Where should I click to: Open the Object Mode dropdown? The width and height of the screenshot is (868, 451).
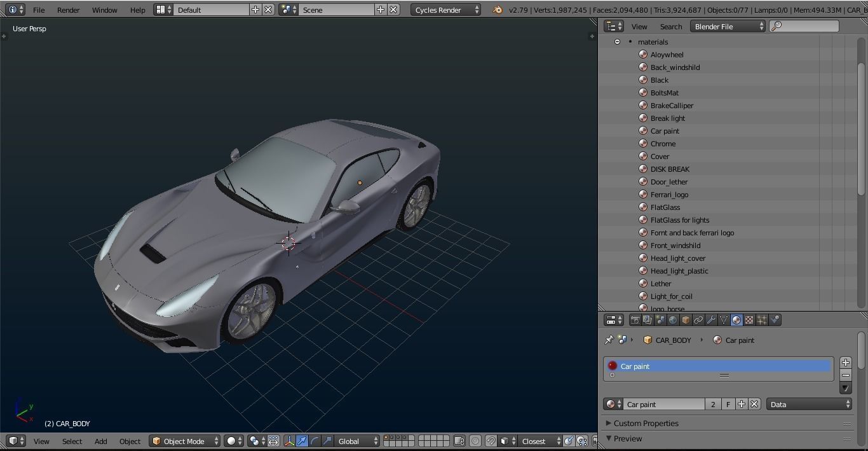click(185, 441)
